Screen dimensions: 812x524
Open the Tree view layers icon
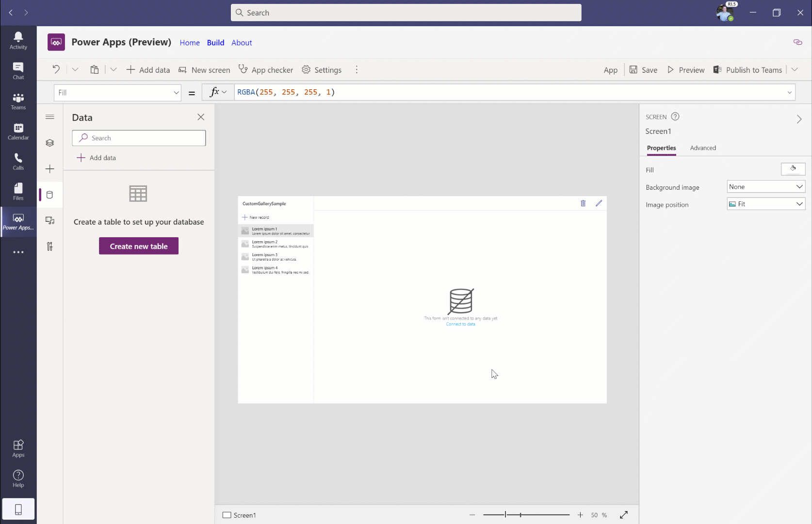point(49,143)
